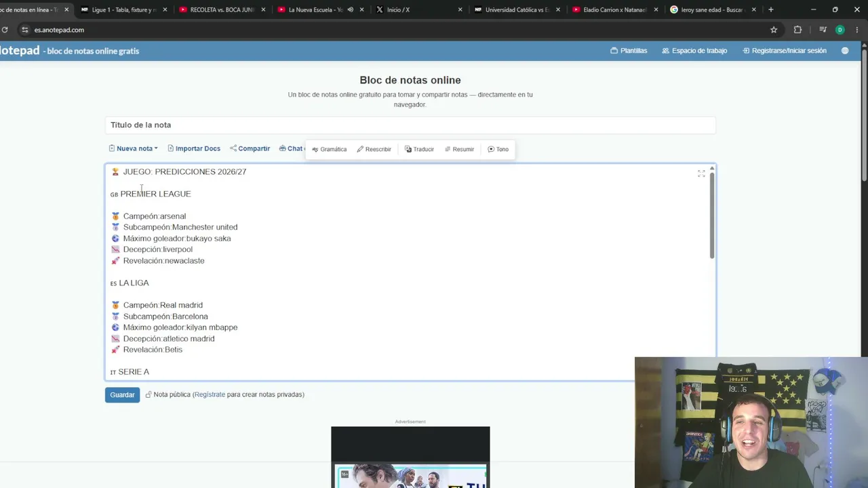Click the Traducir translate tool

click(x=419, y=149)
